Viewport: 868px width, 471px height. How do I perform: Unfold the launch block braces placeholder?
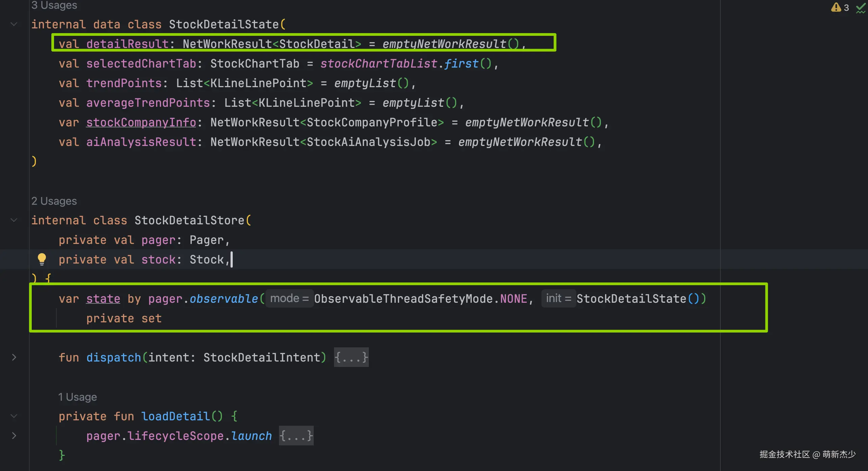(x=296, y=436)
